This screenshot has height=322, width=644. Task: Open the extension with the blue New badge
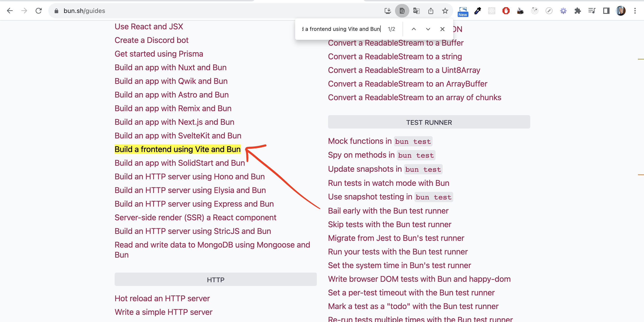coord(463,11)
